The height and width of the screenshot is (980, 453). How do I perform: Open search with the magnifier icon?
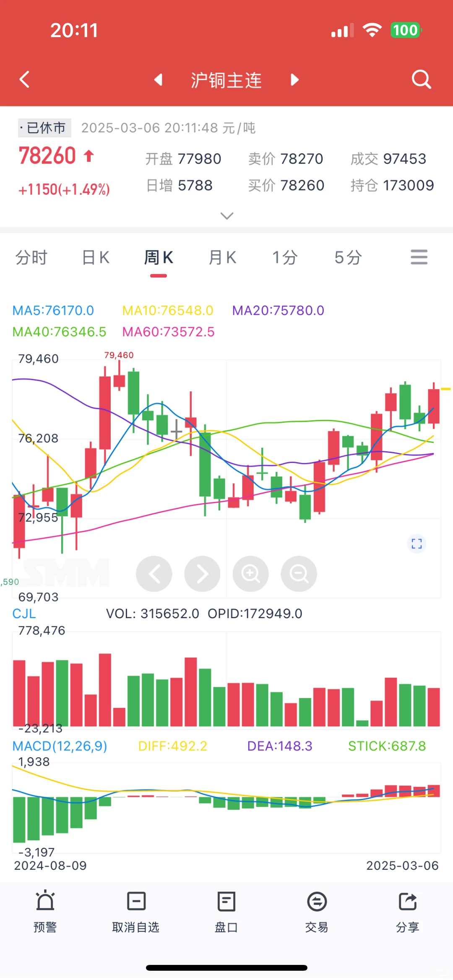pos(421,79)
